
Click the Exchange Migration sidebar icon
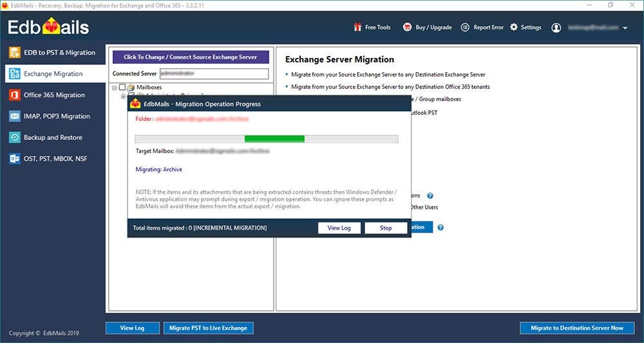15,74
